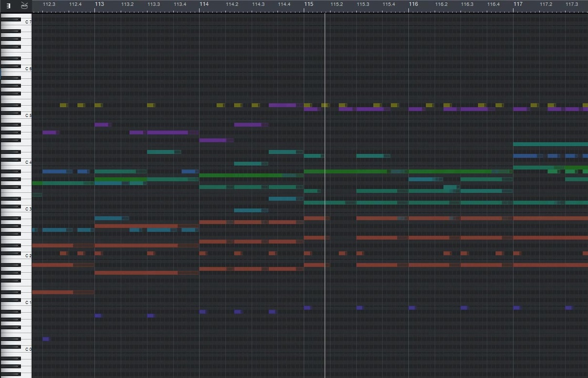This screenshot has width=588, height=378.
Task: Select the bright green note starting at bar 114
Action: (x=241, y=175)
